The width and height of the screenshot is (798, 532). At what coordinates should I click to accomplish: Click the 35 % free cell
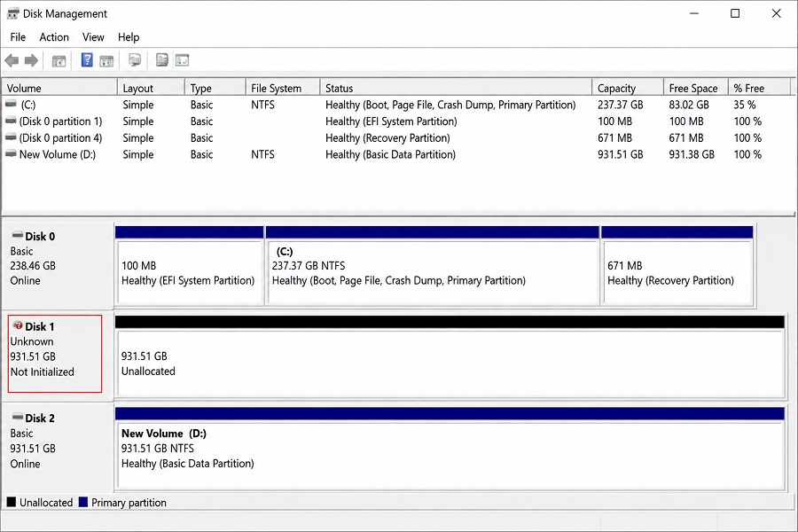[745, 105]
